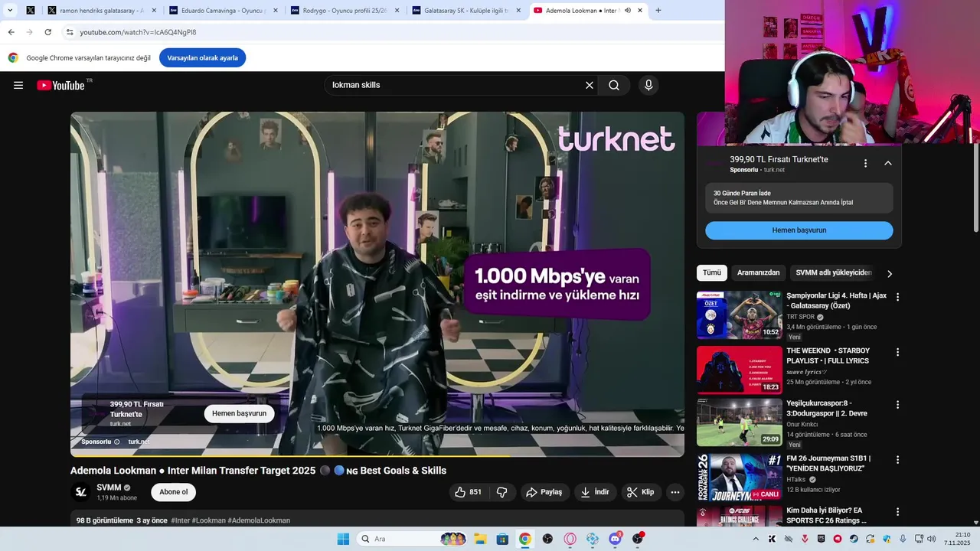Viewport: 980px width, 551px height.
Task: Open turk.net link in video ad
Action: (x=139, y=442)
